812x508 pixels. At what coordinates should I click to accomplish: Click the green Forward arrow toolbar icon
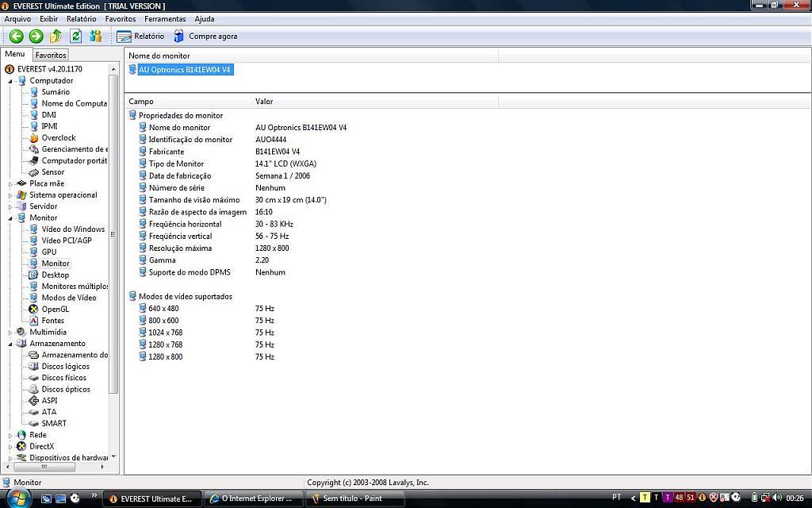36,36
